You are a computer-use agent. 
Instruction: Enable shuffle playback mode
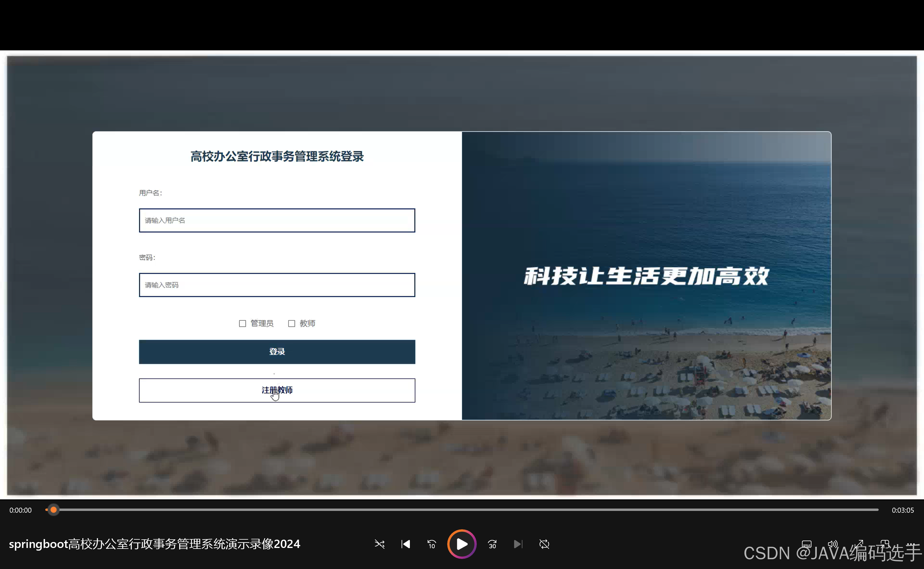tap(379, 544)
